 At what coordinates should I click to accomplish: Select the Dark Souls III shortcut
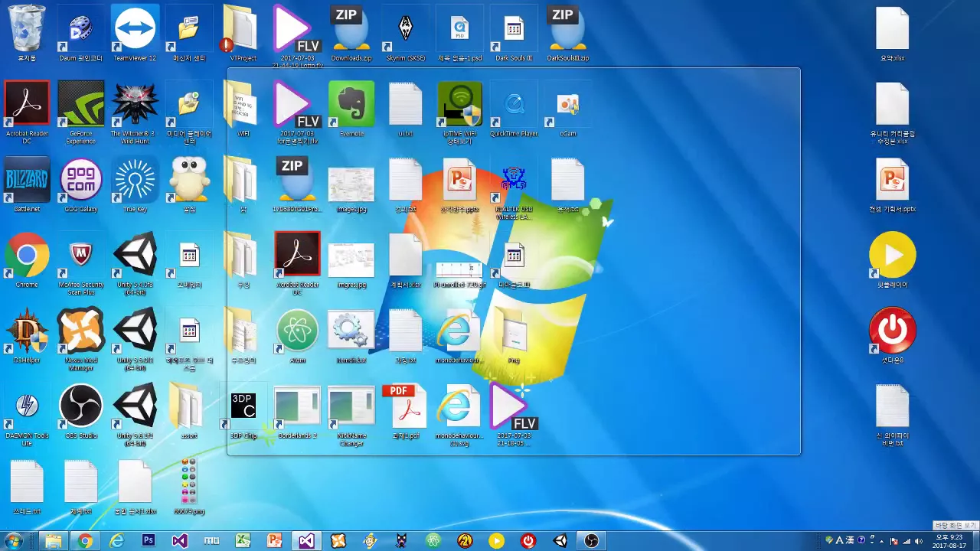pyautogui.click(x=514, y=33)
